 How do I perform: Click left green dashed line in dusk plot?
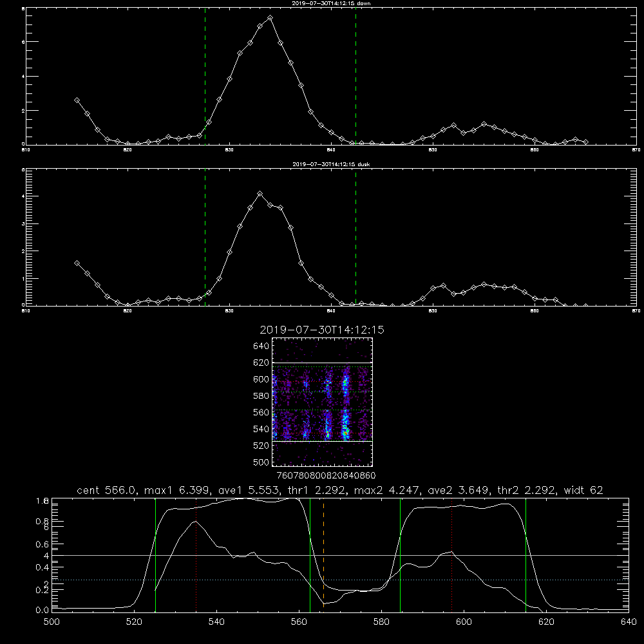point(205,237)
